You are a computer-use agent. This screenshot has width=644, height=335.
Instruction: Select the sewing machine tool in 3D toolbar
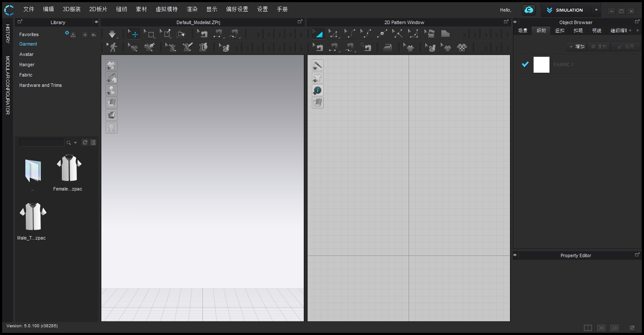(203, 34)
